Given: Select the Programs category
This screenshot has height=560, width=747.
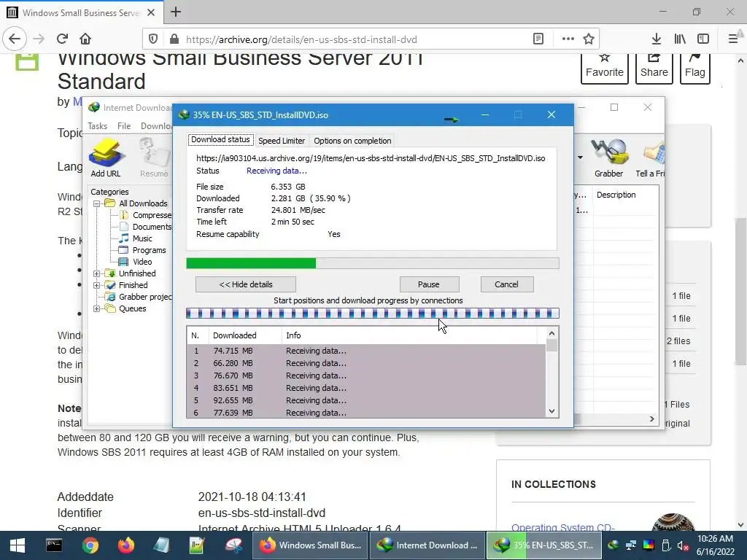Looking at the screenshot, I should click(x=142, y=250).
